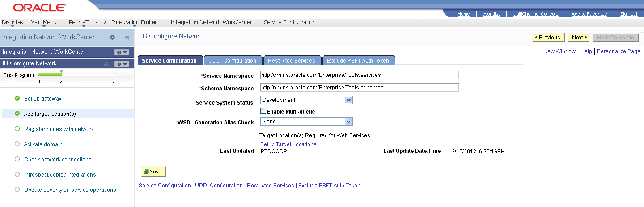
Task: Click green check beside Add target location(s)
Action: (x=17, y=114)
